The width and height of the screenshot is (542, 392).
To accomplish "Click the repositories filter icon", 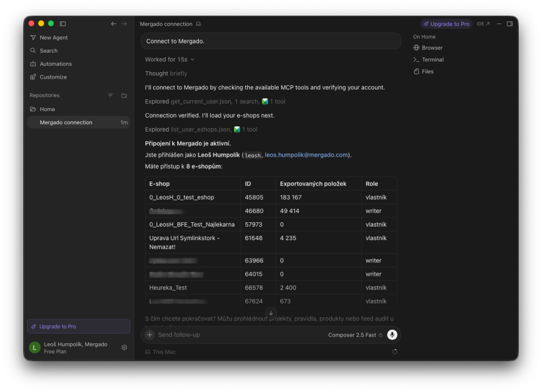I will click(x=110, y=95).
